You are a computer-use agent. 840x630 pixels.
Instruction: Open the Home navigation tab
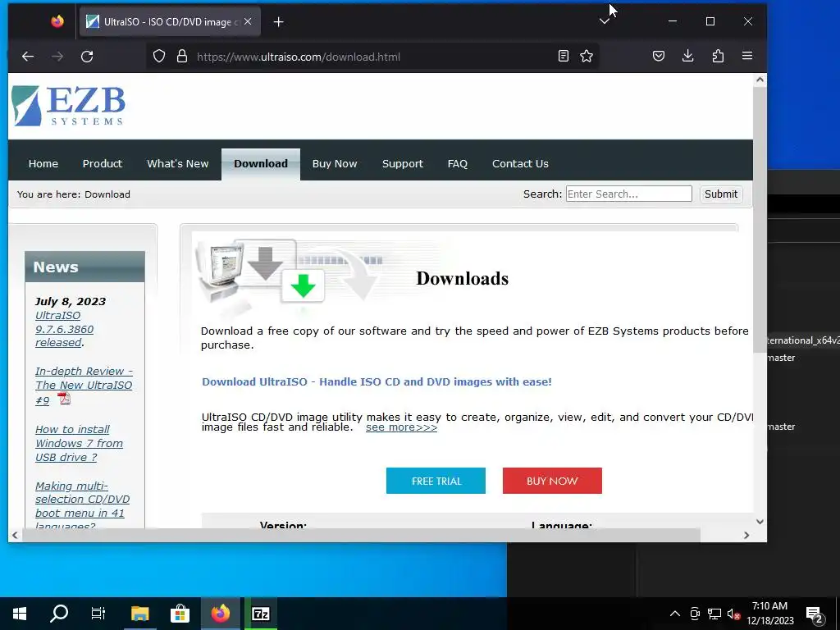coord(43,164)
